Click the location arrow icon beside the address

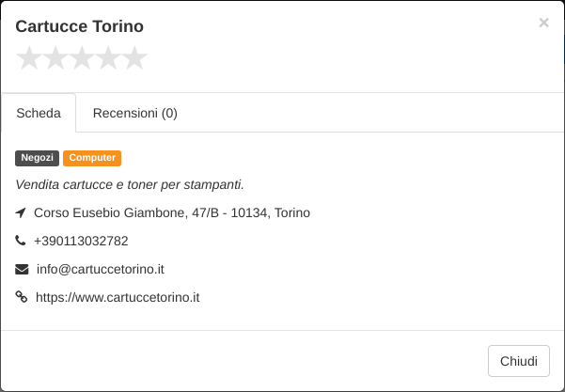21,213
